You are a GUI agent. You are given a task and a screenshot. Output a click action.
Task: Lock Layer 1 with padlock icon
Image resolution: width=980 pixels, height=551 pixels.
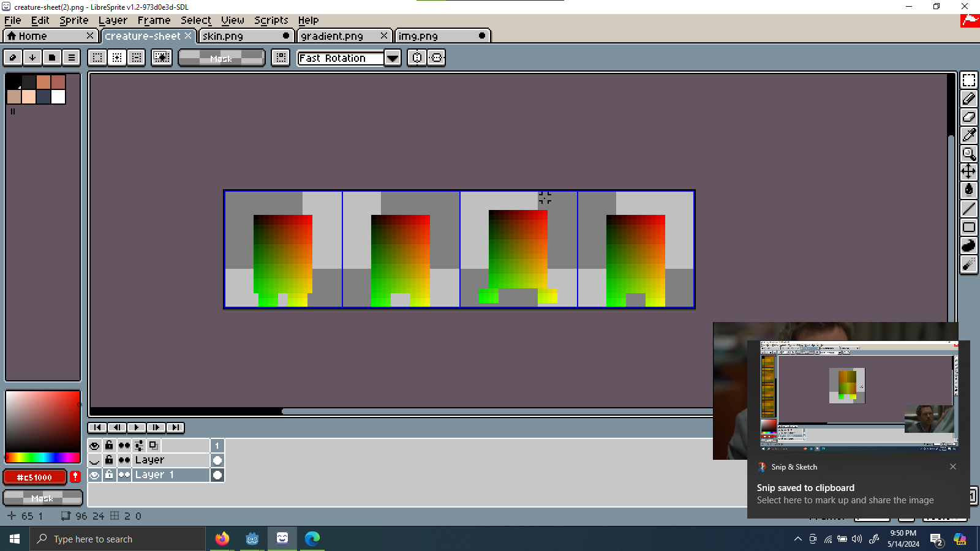pos(109,475)
